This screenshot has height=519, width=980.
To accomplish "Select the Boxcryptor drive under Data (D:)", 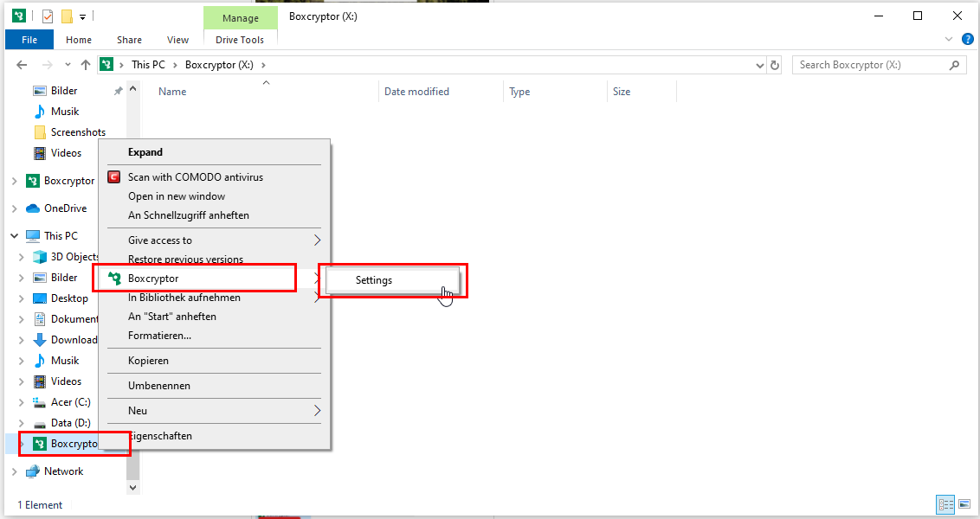I will [74, 444].
